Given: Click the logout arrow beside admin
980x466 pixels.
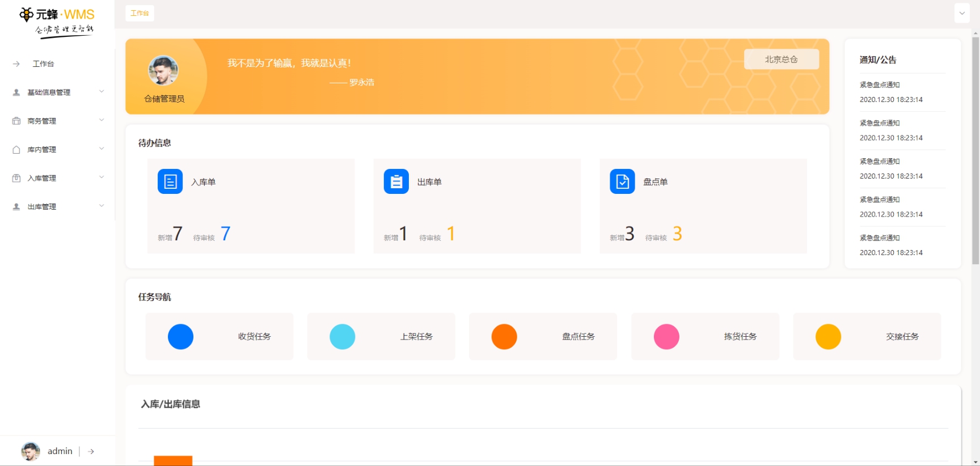Looking at the screenshot, I should (x=91, y=452).
